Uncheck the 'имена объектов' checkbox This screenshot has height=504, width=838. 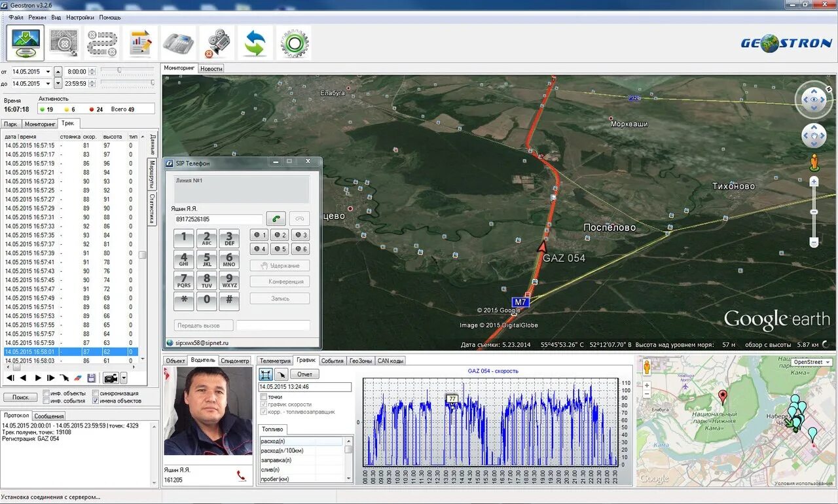click(96, 401)
